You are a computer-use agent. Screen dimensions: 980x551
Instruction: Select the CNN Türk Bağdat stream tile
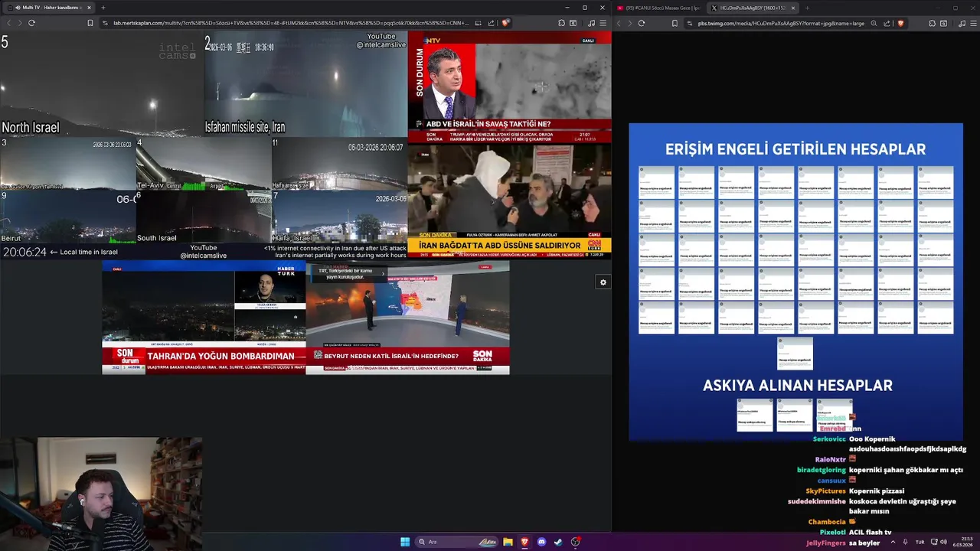click(x=509, y=201)
